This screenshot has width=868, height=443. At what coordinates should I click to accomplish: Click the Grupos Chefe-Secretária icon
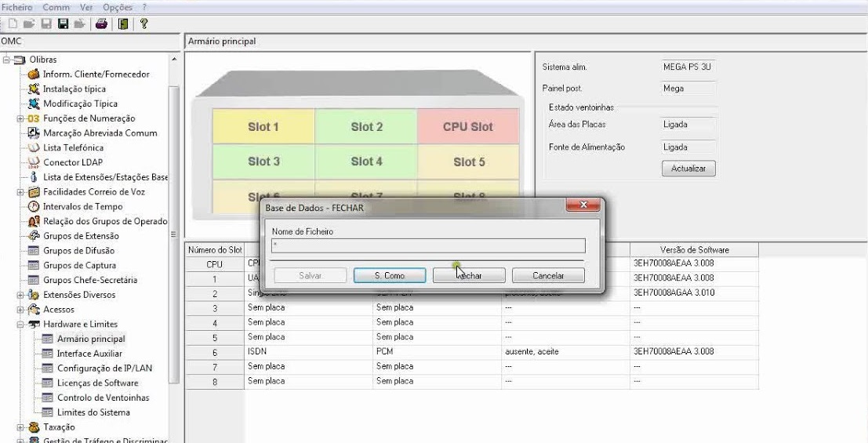coord(34,280)
